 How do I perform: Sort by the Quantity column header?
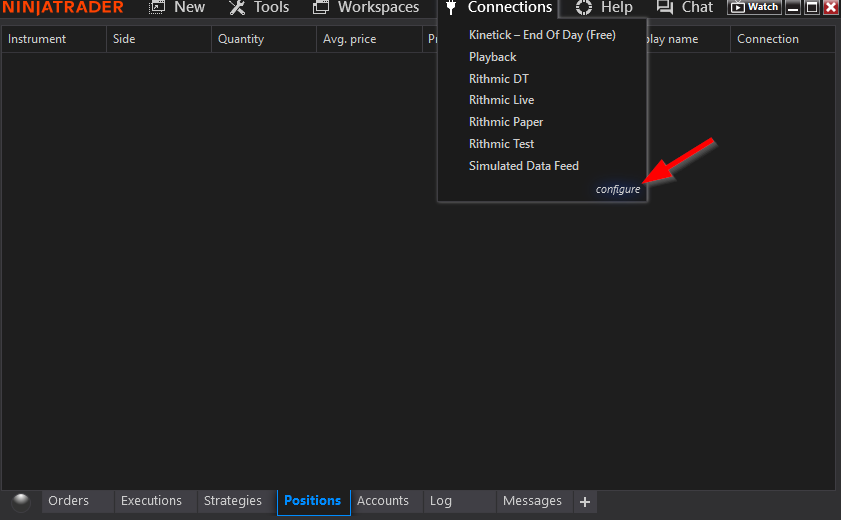(x=264, y=39)
